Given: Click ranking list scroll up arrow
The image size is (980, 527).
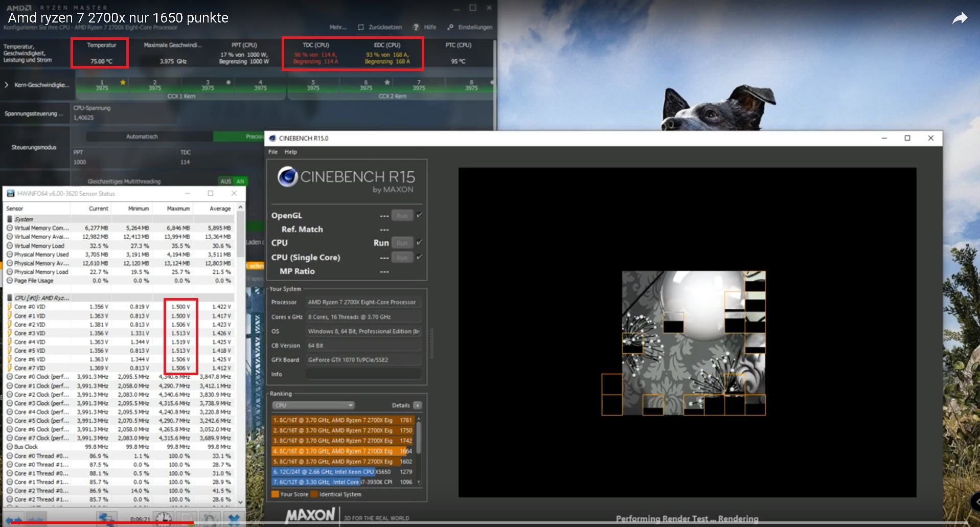Looking at the screenshot, I should [x=419, y=419].
